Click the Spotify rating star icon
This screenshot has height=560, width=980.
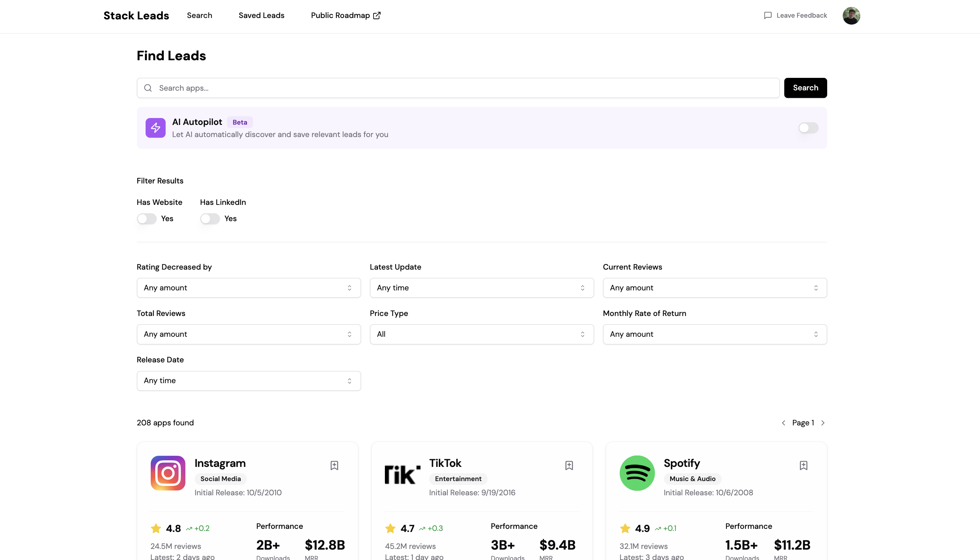tap(625, 529)
